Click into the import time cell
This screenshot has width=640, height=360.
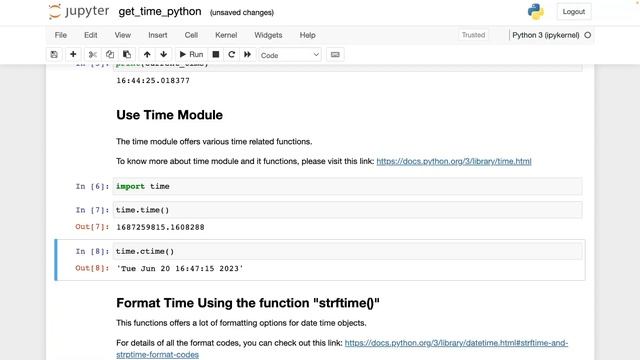pos(347,187)
